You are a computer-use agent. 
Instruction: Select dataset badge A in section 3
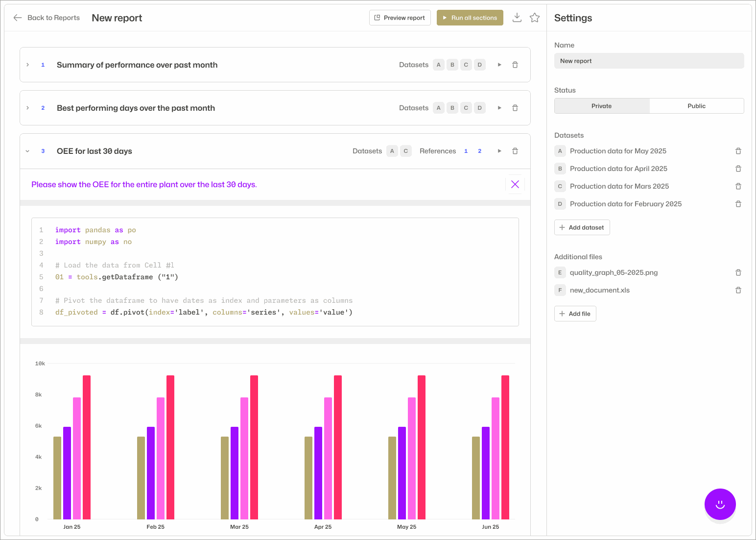(x=392, y=151)
